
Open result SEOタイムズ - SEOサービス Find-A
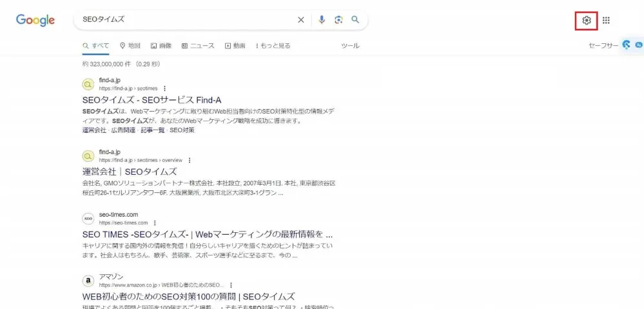tap(152, 100)
